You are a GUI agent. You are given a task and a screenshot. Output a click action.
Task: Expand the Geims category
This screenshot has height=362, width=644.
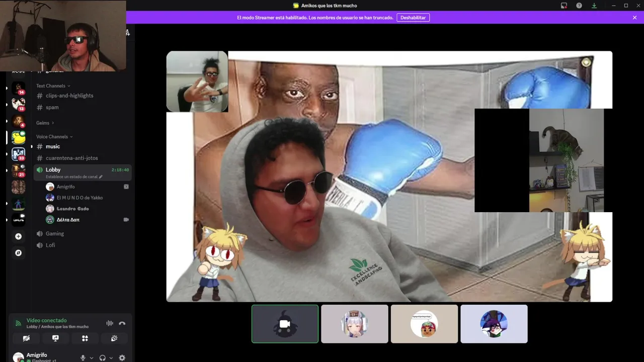[x=45, y=123]
